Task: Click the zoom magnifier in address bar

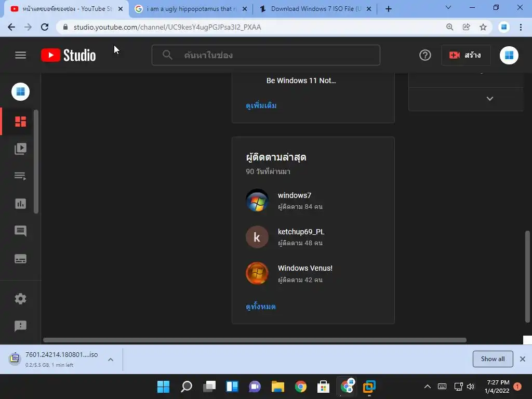Action: [x=449, y=27]
